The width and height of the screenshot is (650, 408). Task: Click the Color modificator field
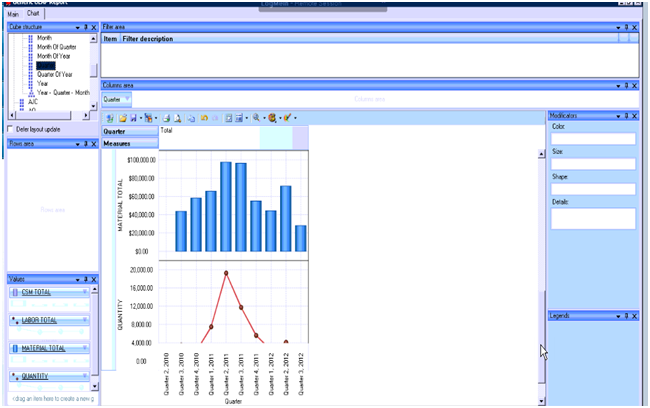pos(593,139)
